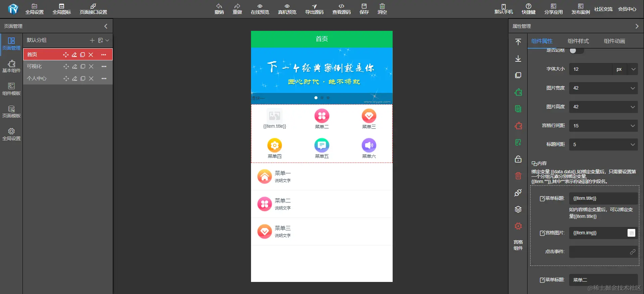Click the red gear settings icon

518,226
